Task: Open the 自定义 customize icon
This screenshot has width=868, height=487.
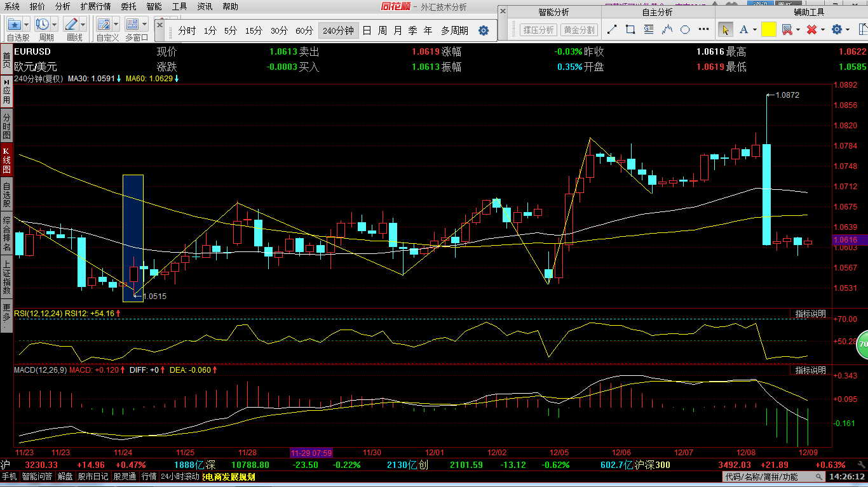Action: (x=104, y=24)
